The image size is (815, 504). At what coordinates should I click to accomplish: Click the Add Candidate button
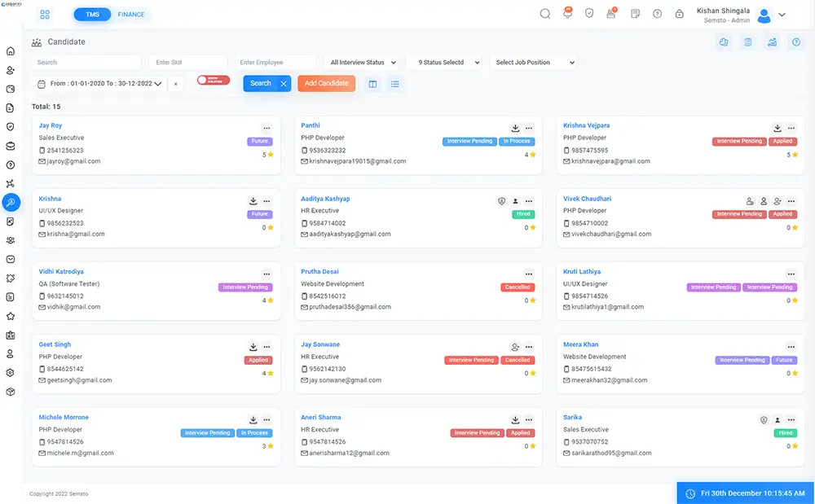point(327,83)
